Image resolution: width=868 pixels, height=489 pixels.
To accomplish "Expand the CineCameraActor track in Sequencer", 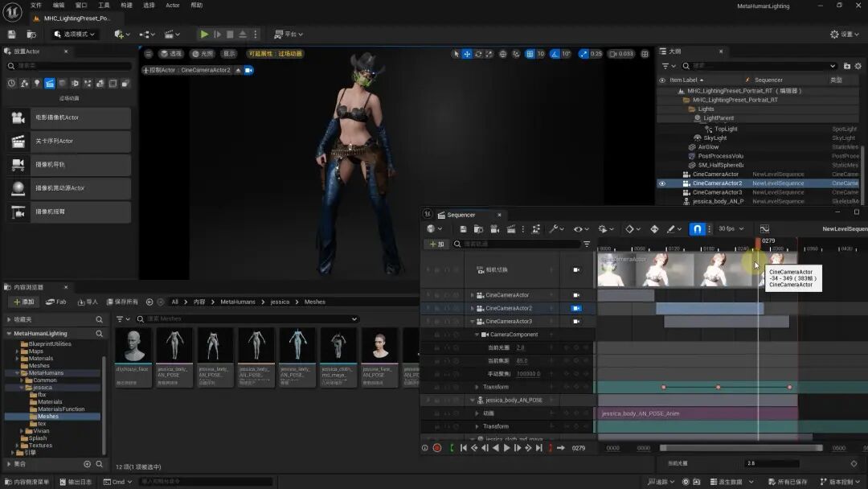I will (x=472, y=295).
